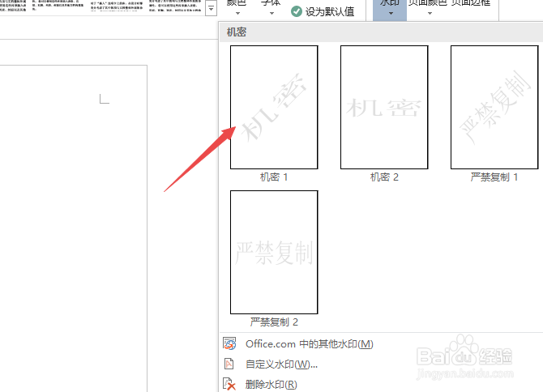Viewport: 543px width, 392px height.
Task: Select the 机密 2 horizontal watermark thumbnail
Action: pos(384,107)
